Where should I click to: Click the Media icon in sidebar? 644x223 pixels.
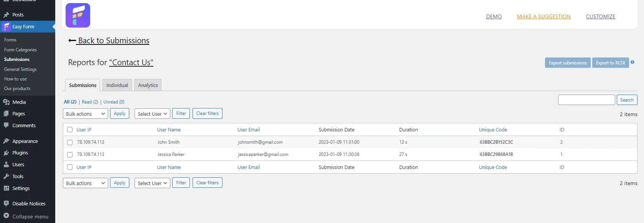tap(6, 102)
